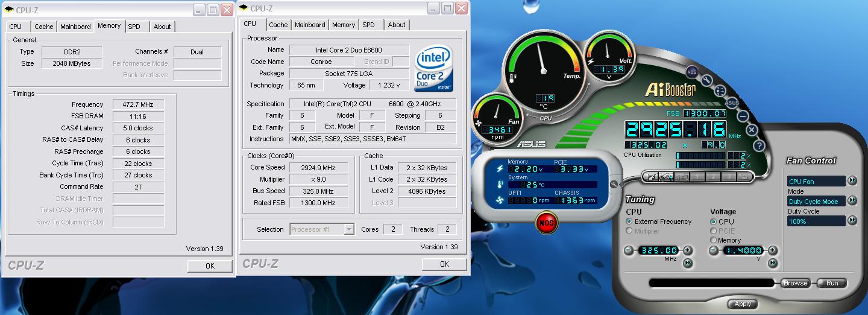Close AI Booster with the X icon
The height and width of the screenshot is (315, 868).
click(752, 129)
